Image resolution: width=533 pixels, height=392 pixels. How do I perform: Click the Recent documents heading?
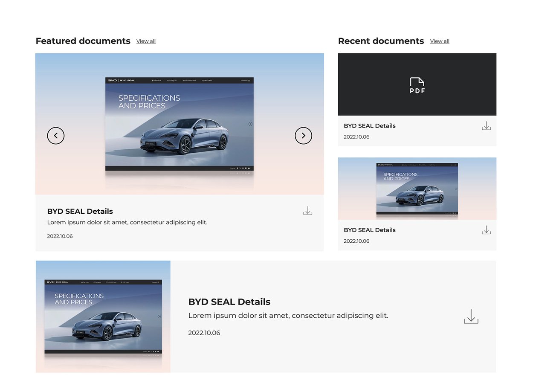381,41
